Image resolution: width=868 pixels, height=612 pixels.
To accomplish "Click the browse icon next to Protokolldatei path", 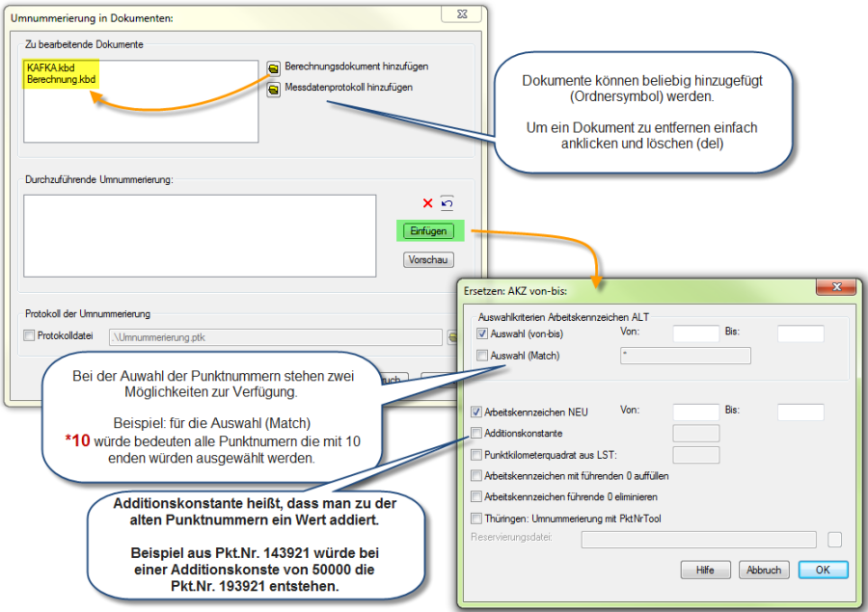I will 450,337.
